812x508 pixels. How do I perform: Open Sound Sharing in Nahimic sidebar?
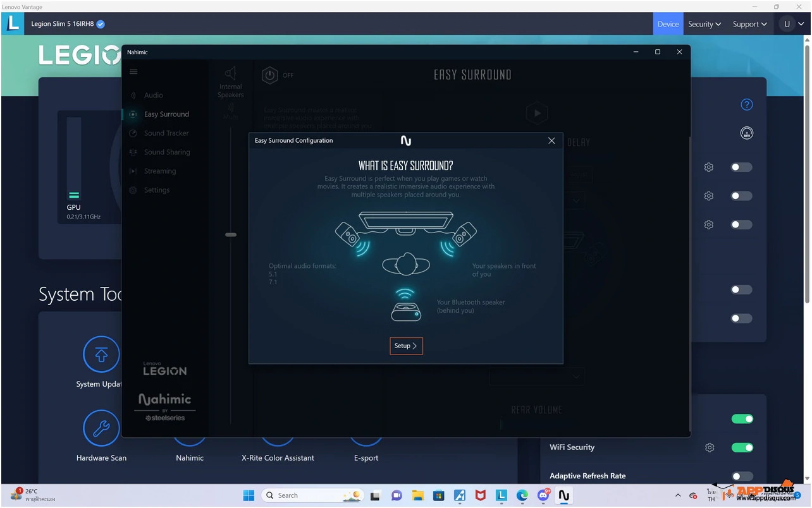[x=167, y=152]
